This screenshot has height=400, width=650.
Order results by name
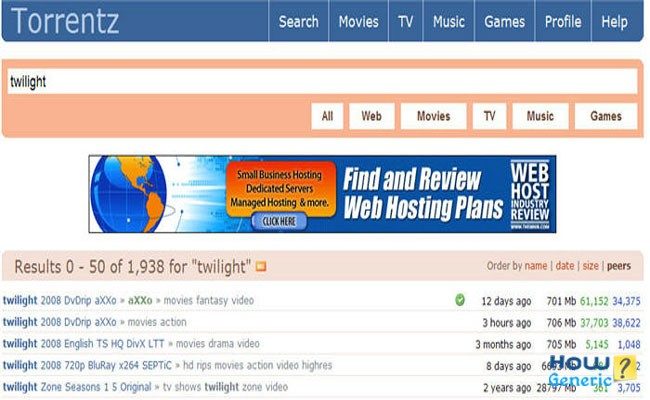536,266
